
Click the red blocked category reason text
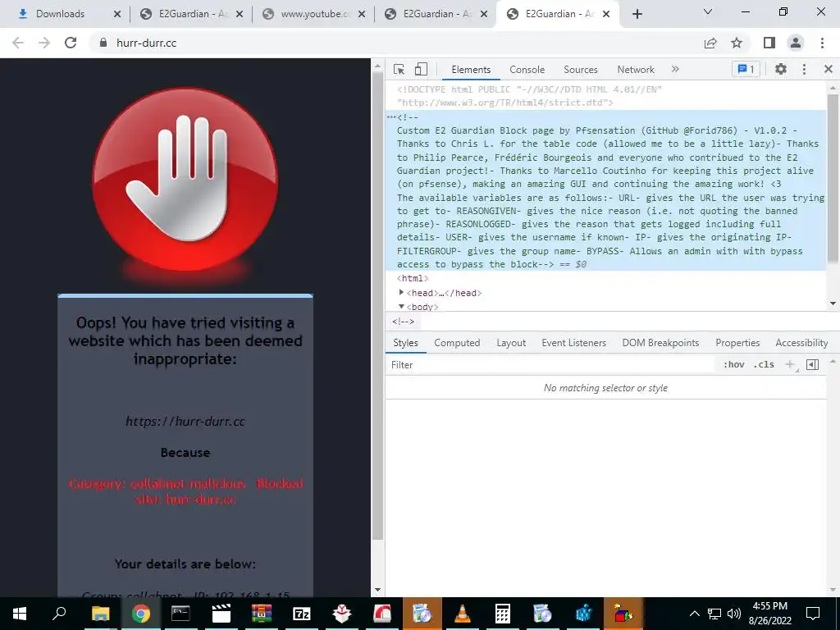pos(185,491)
